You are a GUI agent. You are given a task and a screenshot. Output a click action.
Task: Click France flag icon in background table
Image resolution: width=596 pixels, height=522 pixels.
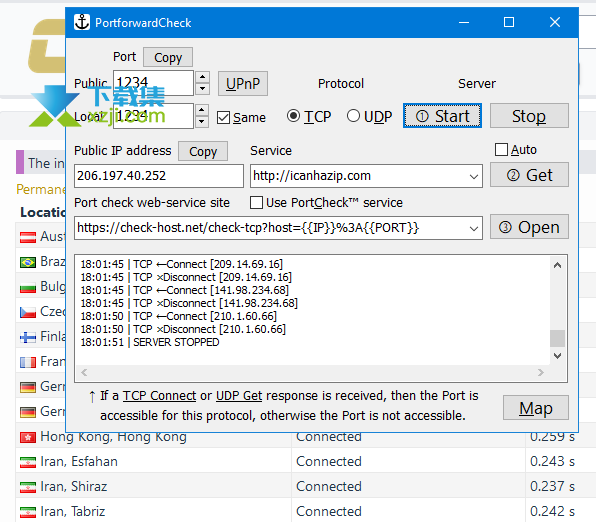(28, 362)
